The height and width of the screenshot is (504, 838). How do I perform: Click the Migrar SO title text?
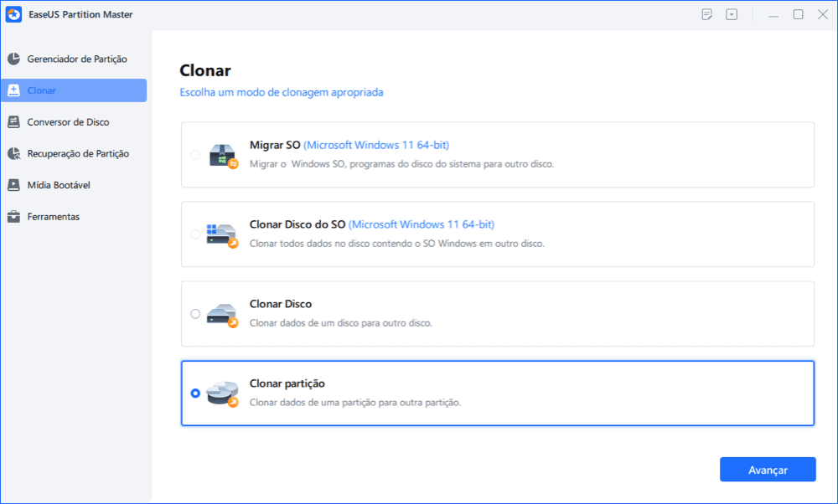pos(275,145)
